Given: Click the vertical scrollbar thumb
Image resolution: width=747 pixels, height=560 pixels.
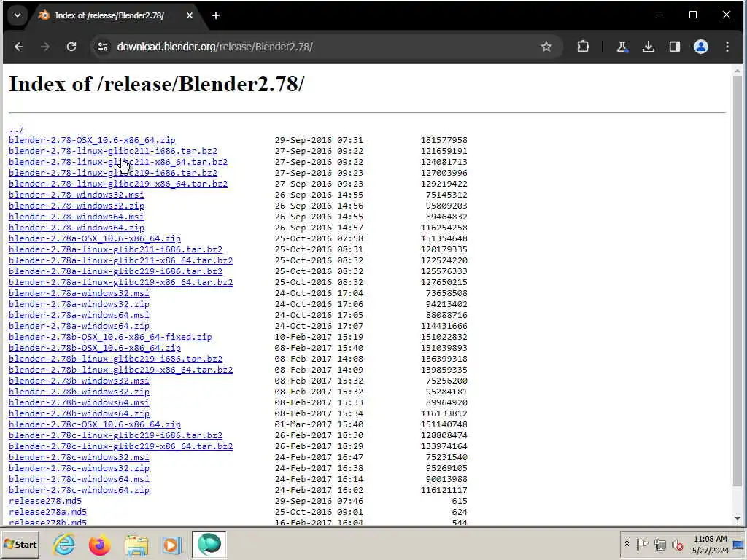Looking at the screenshot, I should click(x=738, y=281).
